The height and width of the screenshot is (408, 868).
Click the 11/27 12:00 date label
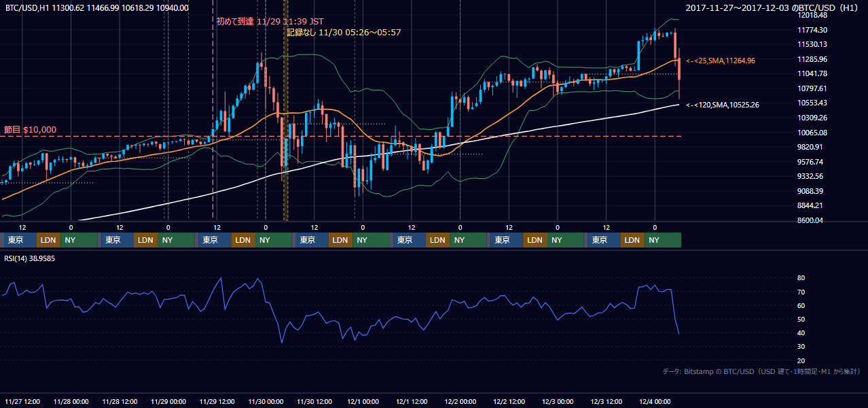pyautogui.click(x=22, y=401)
